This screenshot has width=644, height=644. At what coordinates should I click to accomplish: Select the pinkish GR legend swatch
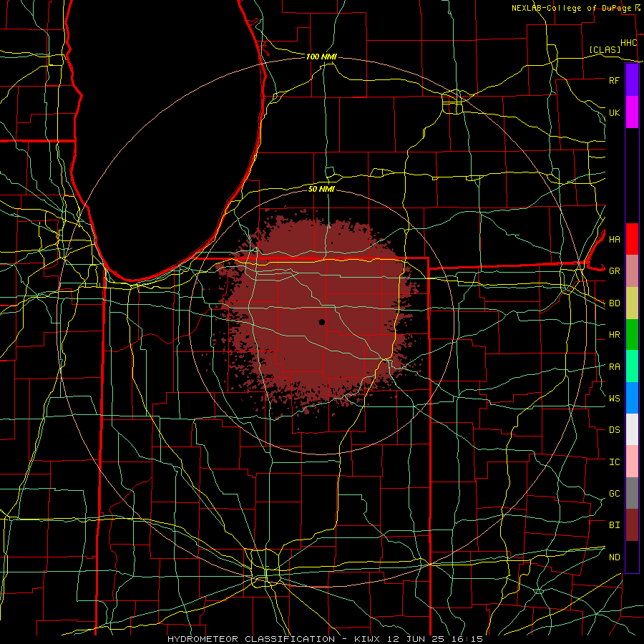coord(632,271)
